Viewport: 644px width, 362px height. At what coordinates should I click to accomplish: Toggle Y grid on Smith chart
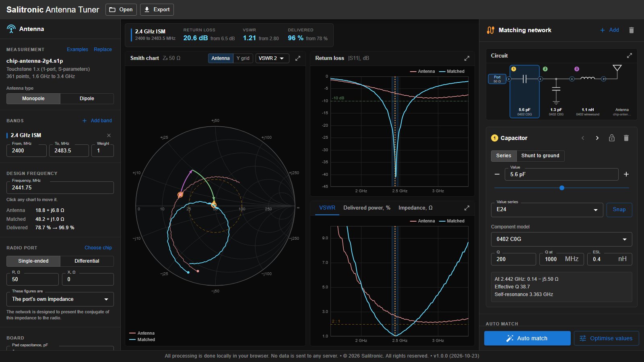point(243,58)
